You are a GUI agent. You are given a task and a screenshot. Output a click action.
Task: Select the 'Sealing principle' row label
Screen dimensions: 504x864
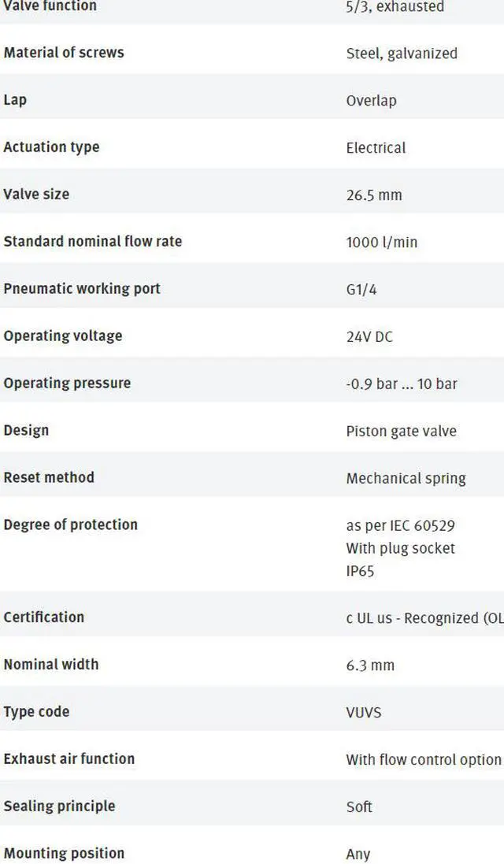tap(60, 807)
